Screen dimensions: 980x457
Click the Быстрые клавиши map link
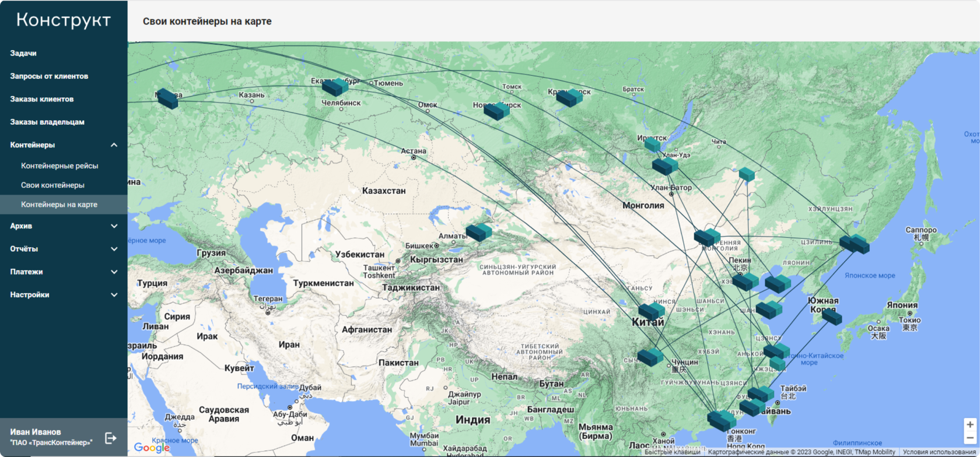pyautogui.click(x=672, y=452)
